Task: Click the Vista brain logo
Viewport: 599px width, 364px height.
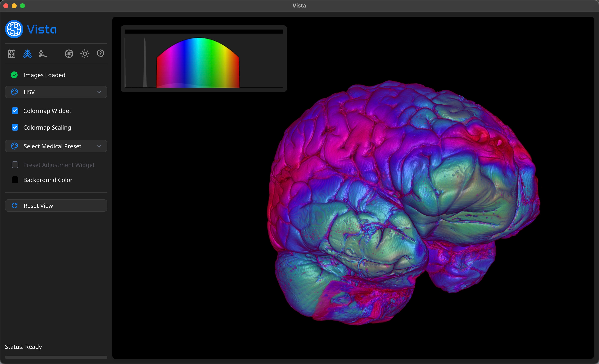Action: [x=14, y=29]
